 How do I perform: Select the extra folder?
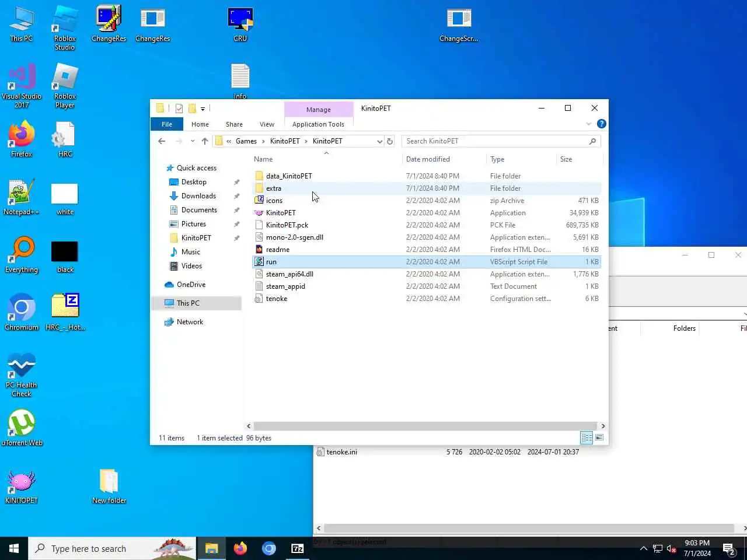click(426, 188)
